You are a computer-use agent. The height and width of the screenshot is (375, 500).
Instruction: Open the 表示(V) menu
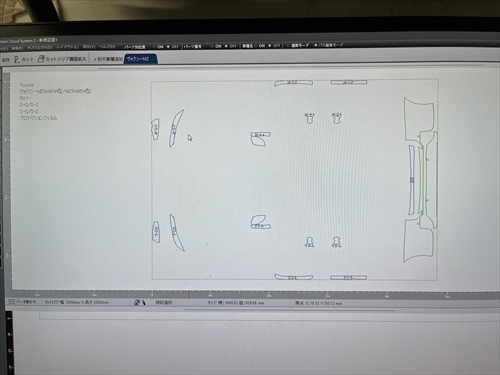(x=89, y=47)
